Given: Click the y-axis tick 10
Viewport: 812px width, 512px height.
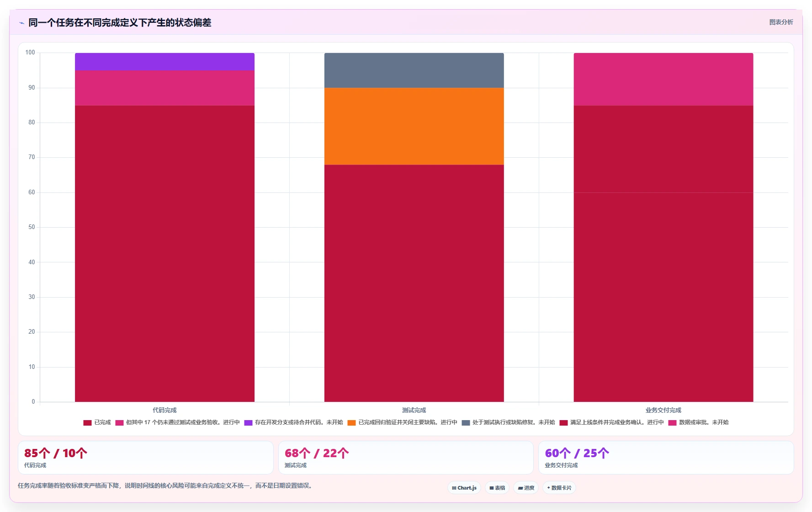Looking at the screenshot, I should [32, 367].
